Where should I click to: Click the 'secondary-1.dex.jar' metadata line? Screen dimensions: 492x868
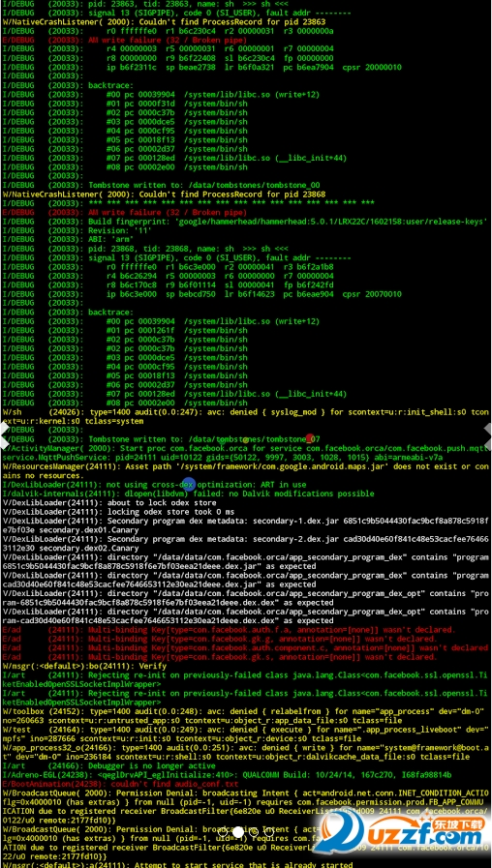(x=245, y=525)
